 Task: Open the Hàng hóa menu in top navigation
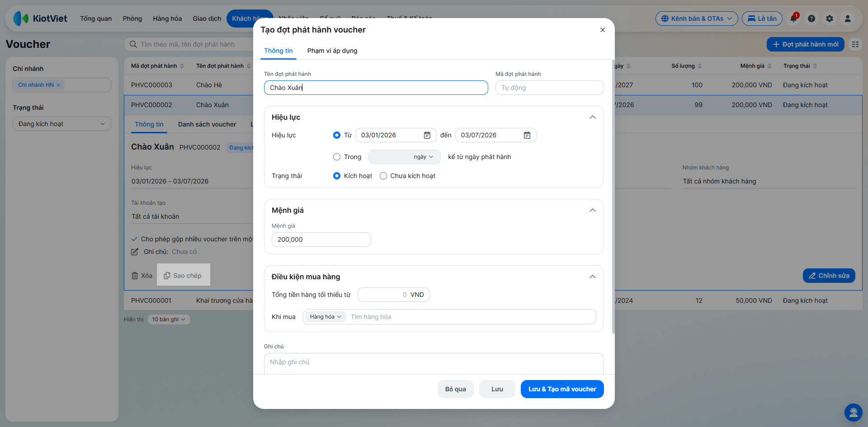point(167,19)
